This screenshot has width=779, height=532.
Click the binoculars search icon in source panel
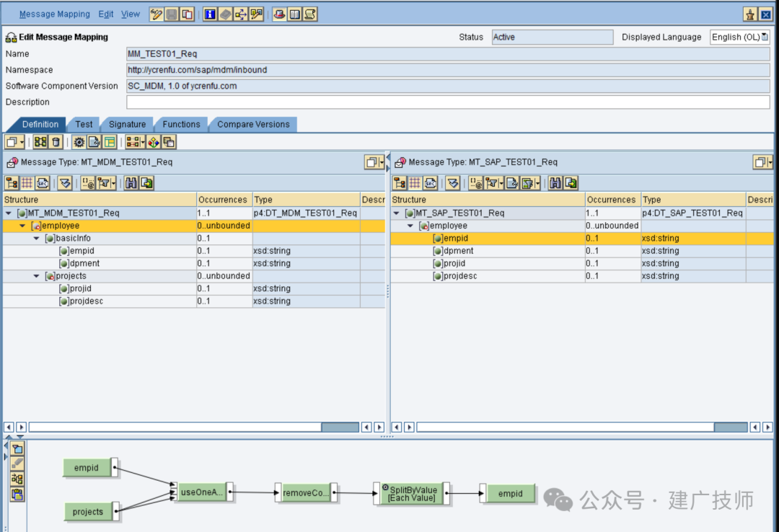[131, 183]
